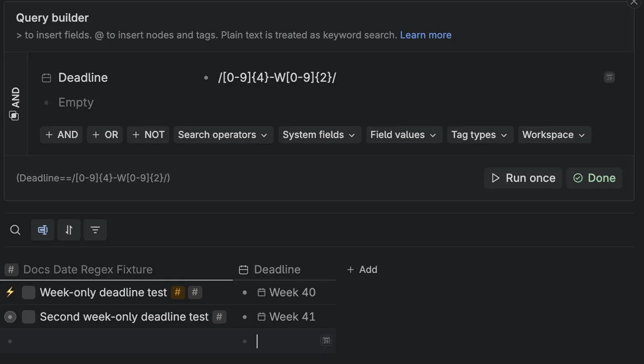Click the hash icon of Docs Date Regex Fixture
644x364 pixels.
[x=11, y=269]
